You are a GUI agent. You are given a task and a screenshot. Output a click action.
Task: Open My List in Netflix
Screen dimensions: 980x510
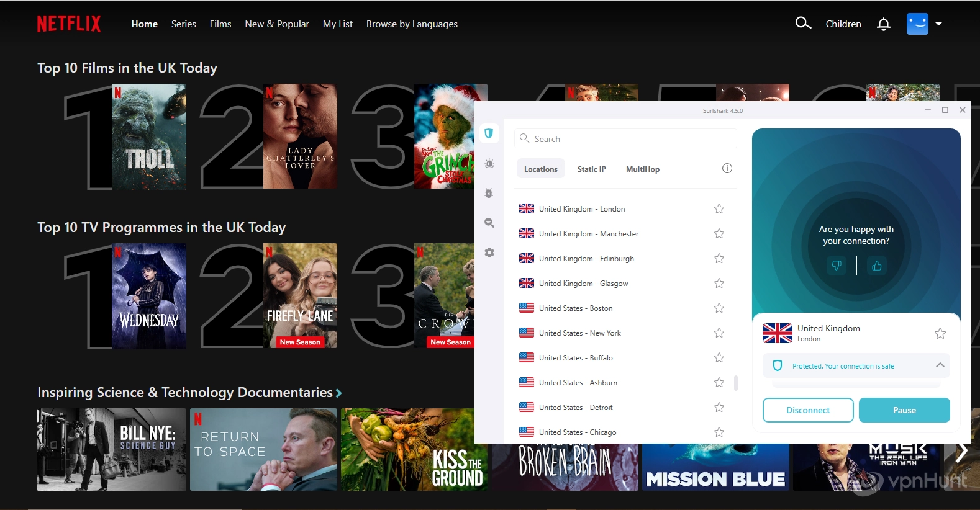click(338, 24)
